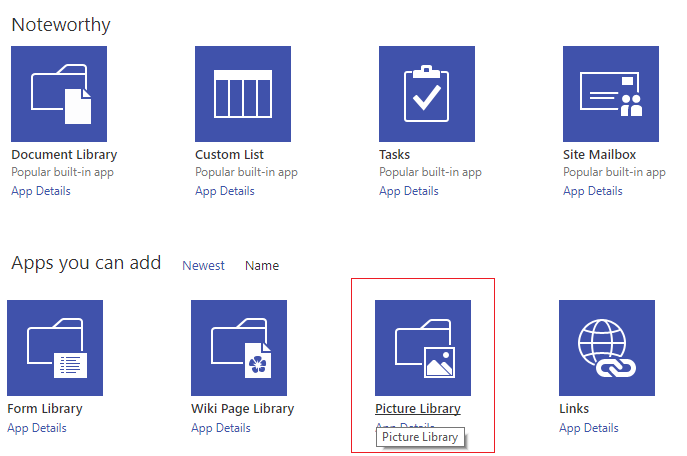Open the Wiki Page Library title
This screenshot has height=456, width=687.
(242, 409)
